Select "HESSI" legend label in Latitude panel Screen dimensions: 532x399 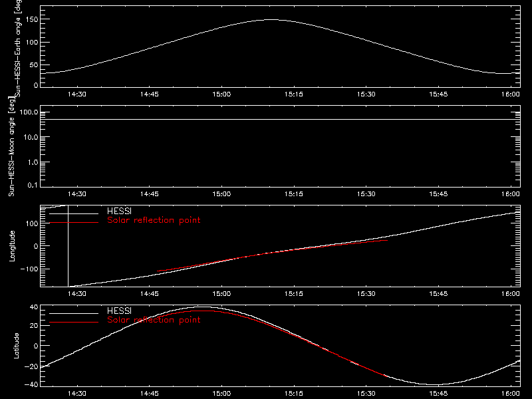point(119,311)
